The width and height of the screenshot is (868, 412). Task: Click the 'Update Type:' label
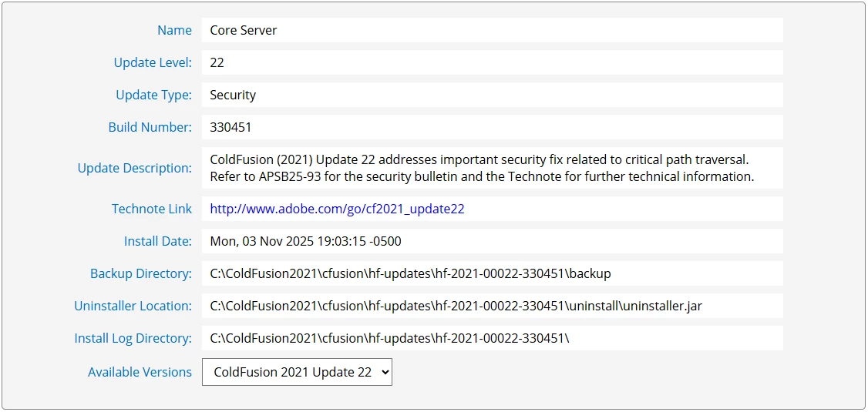pyautogui.click(x=154, y=95)
